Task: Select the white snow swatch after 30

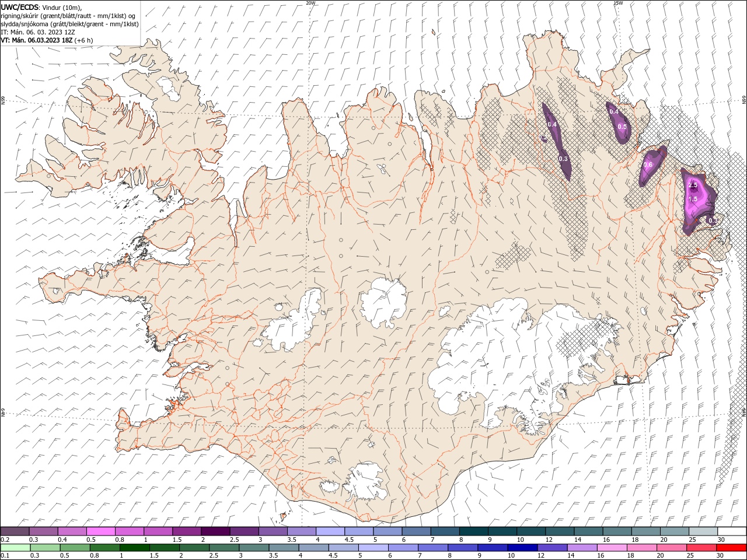Action: (x=731, y=531)
